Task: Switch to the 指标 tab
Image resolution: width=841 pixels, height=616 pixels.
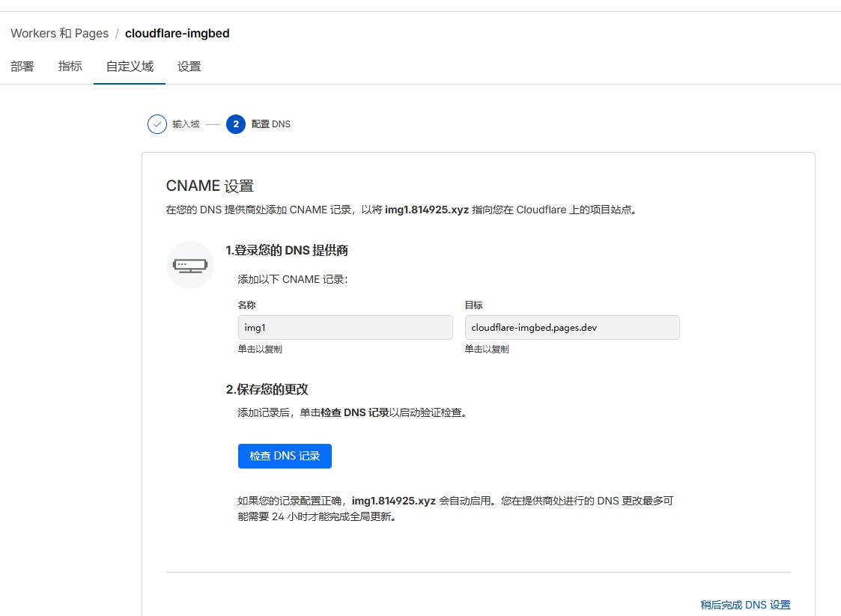Action: tap(70, 67)
